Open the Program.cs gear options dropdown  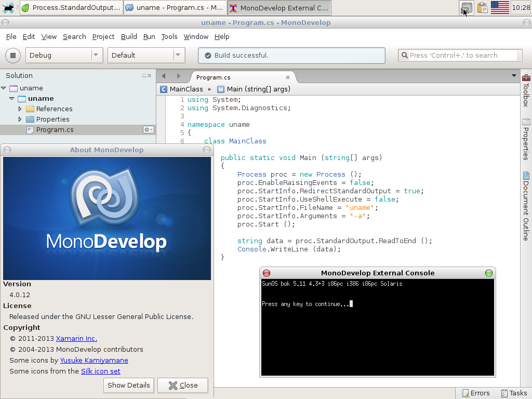click(148, 129)
